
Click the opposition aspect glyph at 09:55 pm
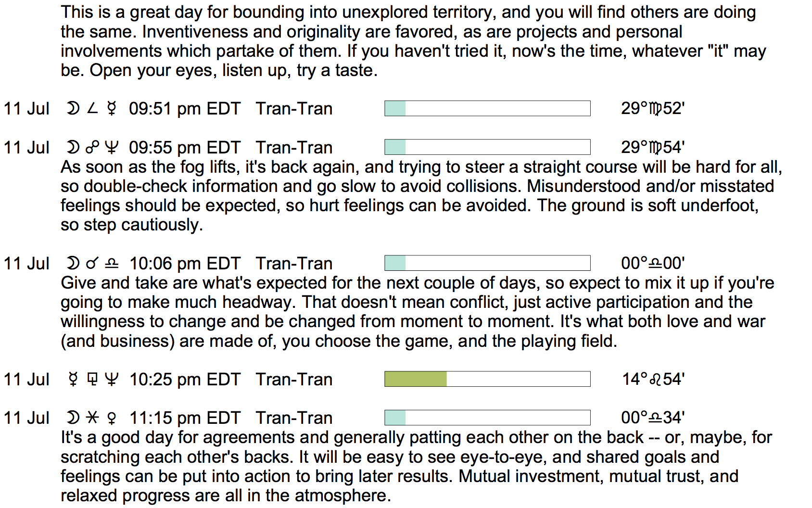[92, 148]
